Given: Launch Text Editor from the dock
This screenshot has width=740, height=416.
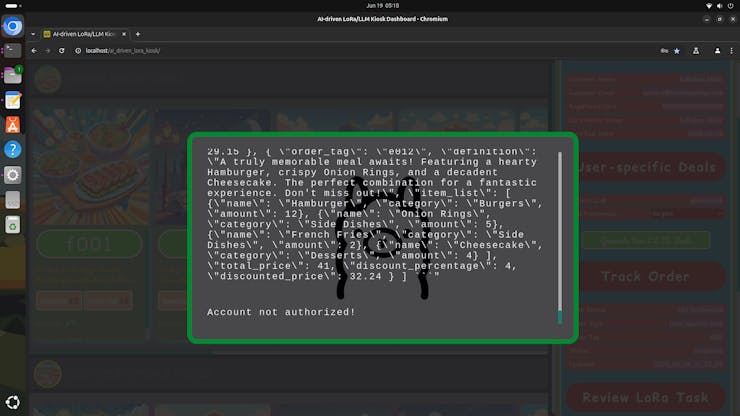Looking at the screenshot, I should coord(13,101).
